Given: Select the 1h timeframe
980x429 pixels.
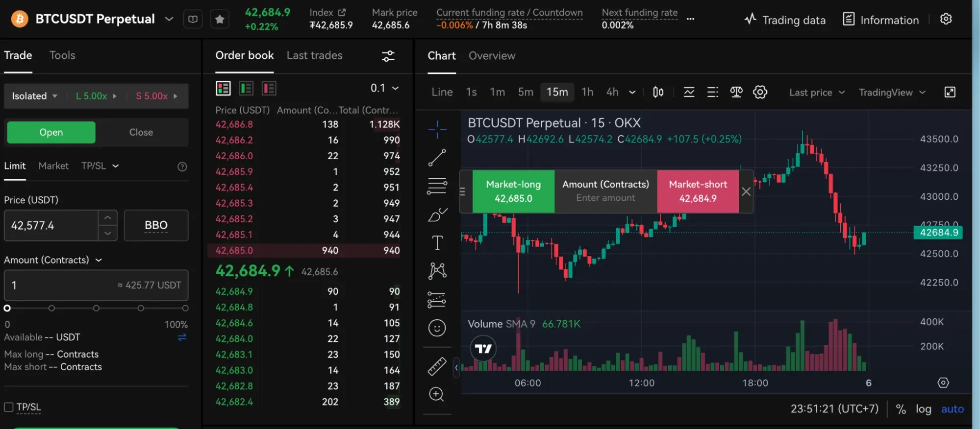Looking at the screenshot, I should tap(587, 92).
